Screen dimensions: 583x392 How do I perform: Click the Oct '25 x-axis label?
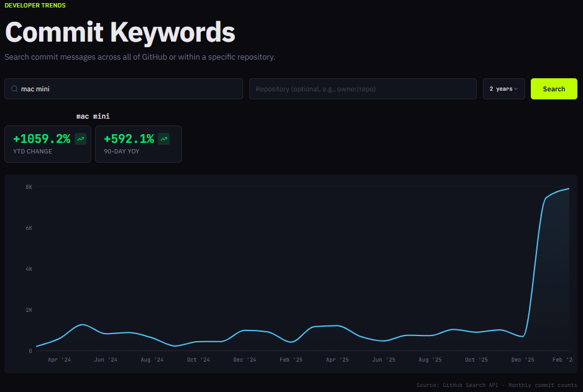tap(476, 360)
